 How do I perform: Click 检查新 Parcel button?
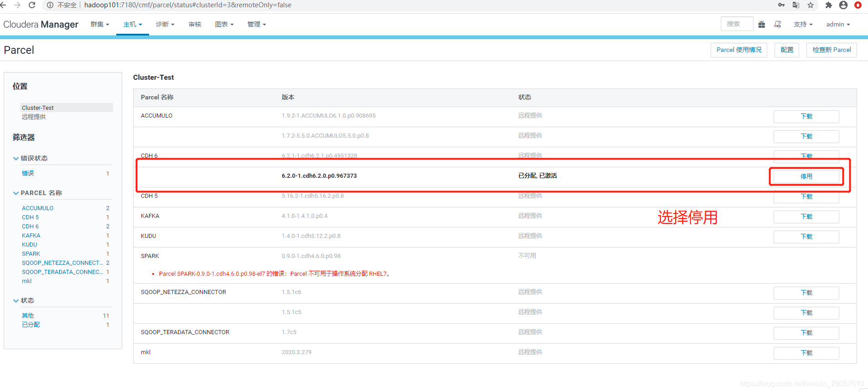point(832,50)
